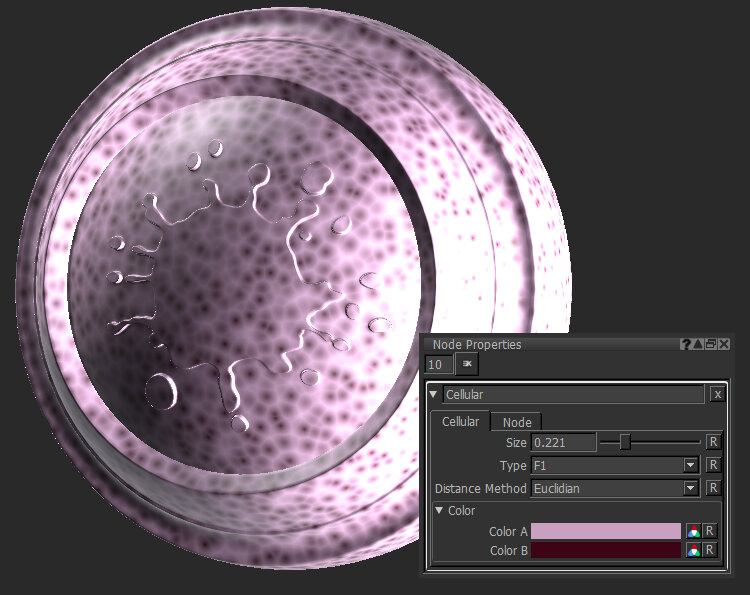Click the clear-panel icon beside the 10 field
Screen dimensions: 750x595
[466, 365]
